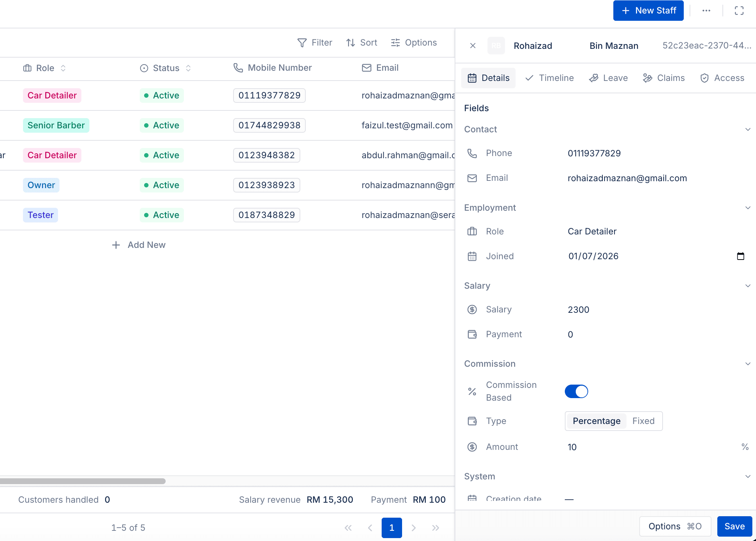This screenshot has width=756, height=541.
Task: Click the phone icon beside Phone field
Action: click(x=472, y=153)
